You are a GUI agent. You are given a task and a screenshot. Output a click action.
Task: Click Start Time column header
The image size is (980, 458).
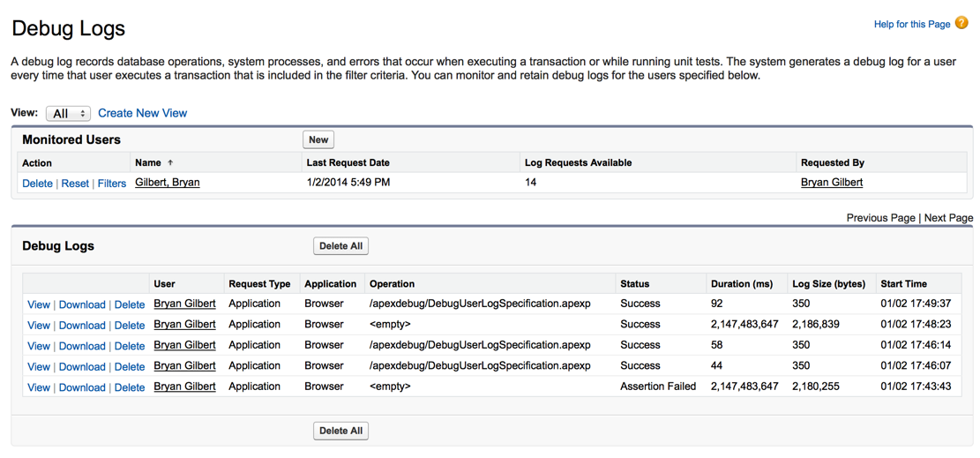[904, 283]
